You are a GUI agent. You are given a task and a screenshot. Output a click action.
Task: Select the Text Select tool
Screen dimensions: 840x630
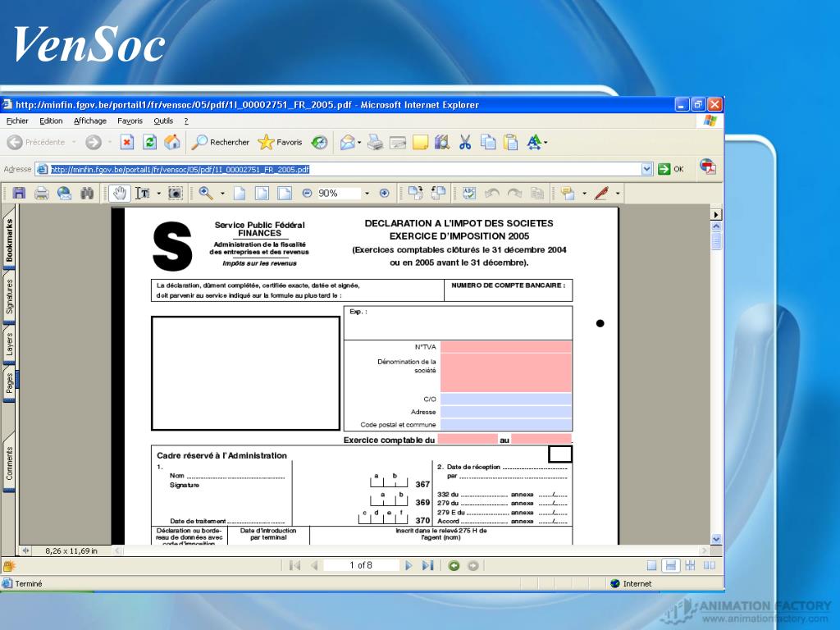143,193
